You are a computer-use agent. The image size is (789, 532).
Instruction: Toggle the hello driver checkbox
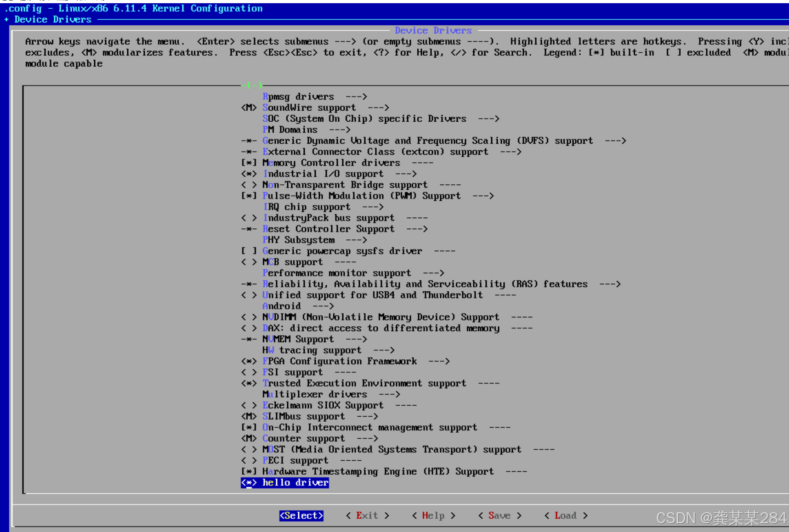pyautogui.click(x=249, y=482)
